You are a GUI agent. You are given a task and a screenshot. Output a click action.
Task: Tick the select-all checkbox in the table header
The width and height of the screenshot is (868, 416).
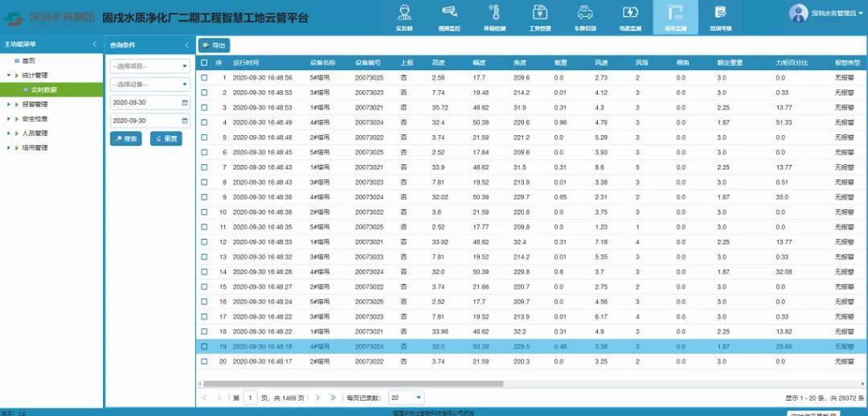click(204, 63)
